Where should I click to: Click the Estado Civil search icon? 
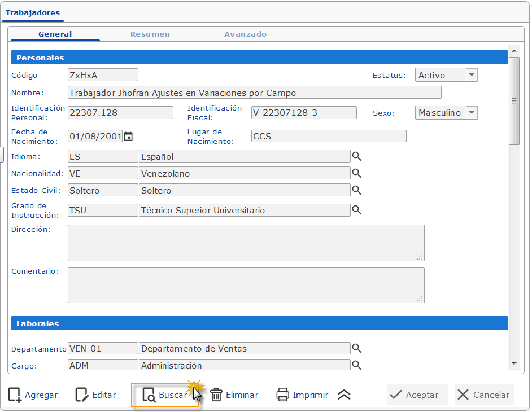pos(356,190)
